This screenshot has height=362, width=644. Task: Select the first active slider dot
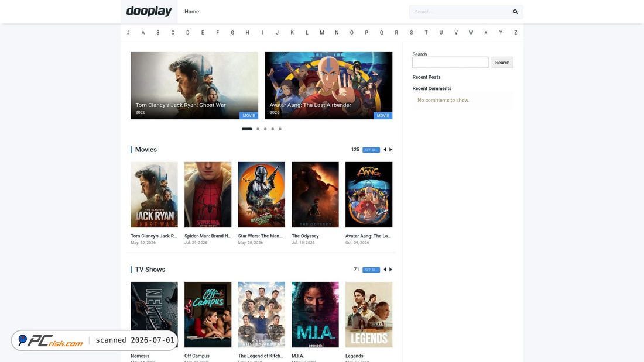(247, 129)
